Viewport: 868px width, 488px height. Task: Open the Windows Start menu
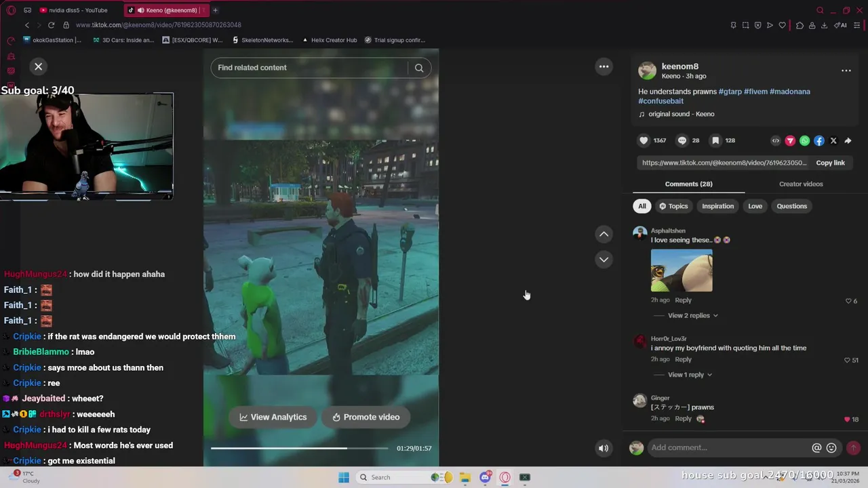click(344, 477)
